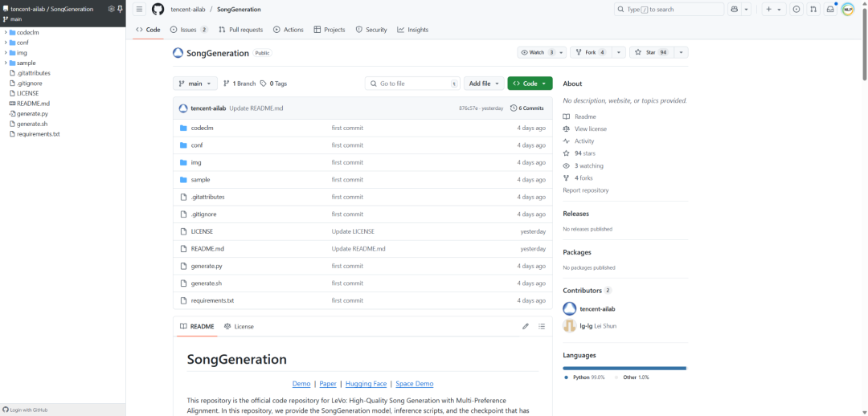The image size is (868, 416).
Task: Open the Pull requests tab
Action: 241,30
